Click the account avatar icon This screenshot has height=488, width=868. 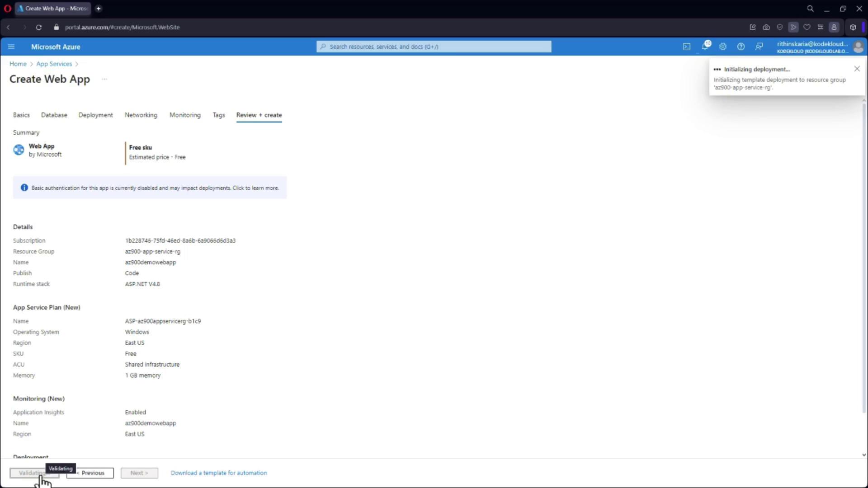coord(858,47)
